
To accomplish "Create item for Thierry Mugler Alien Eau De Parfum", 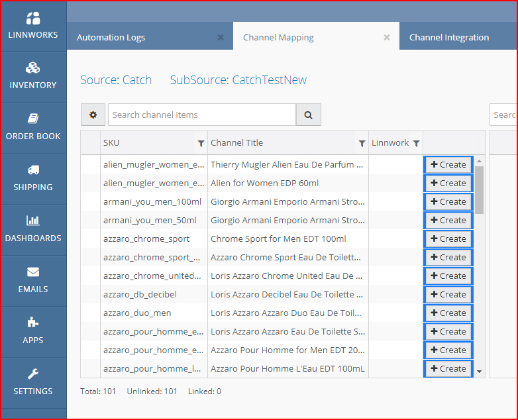I will [x=448, y=164].
